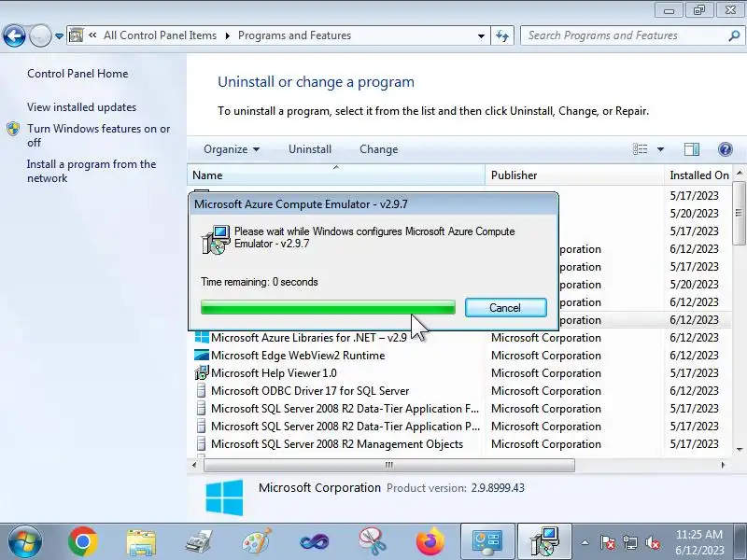Viewport: 747px width, 560px height.
Task: Open the Windows Start button
Action: (x=24, y=542)
